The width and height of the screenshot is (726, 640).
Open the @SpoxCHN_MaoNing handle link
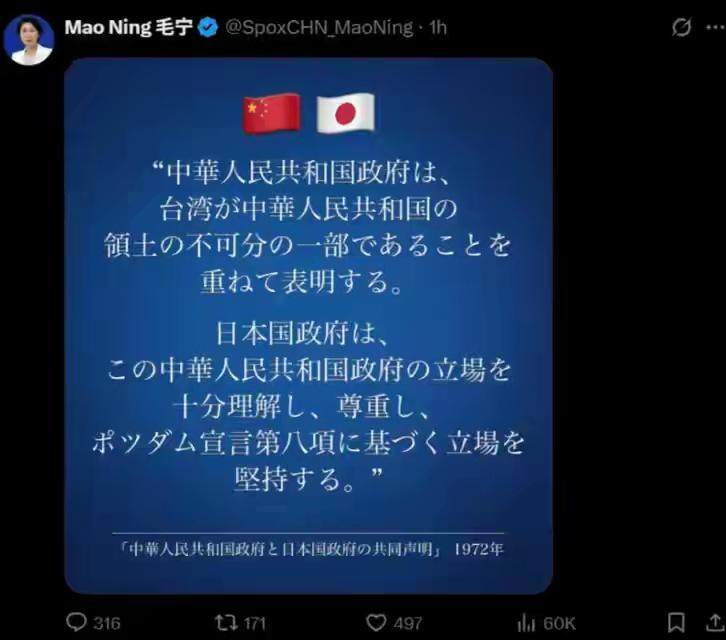tap(319, 28)
